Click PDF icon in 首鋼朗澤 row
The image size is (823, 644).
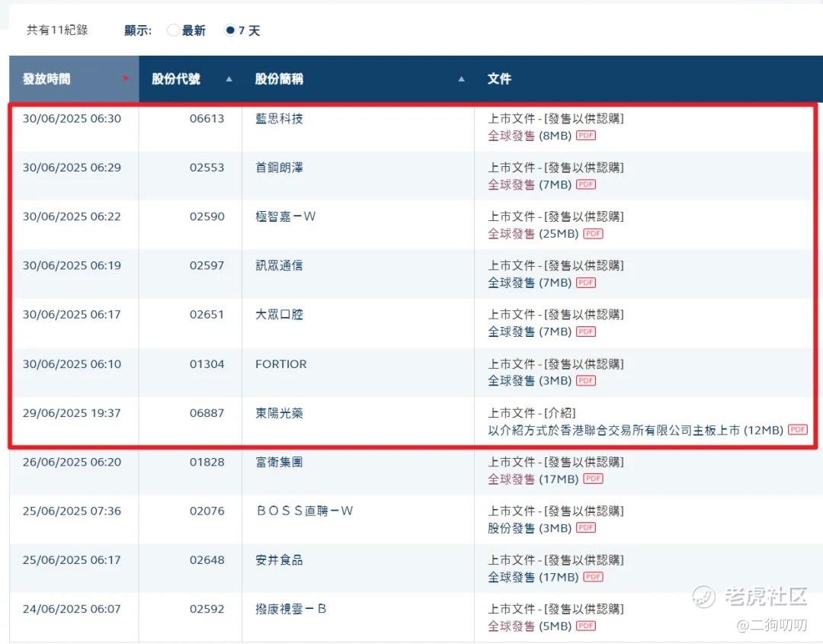click(x=586, y=184)
